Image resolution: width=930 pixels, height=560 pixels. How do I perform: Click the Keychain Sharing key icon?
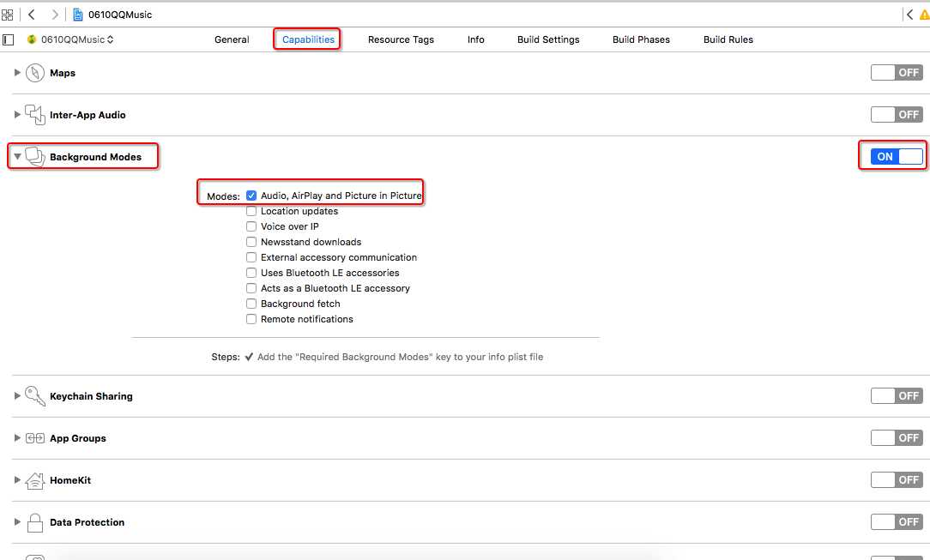tap(35, 396)
